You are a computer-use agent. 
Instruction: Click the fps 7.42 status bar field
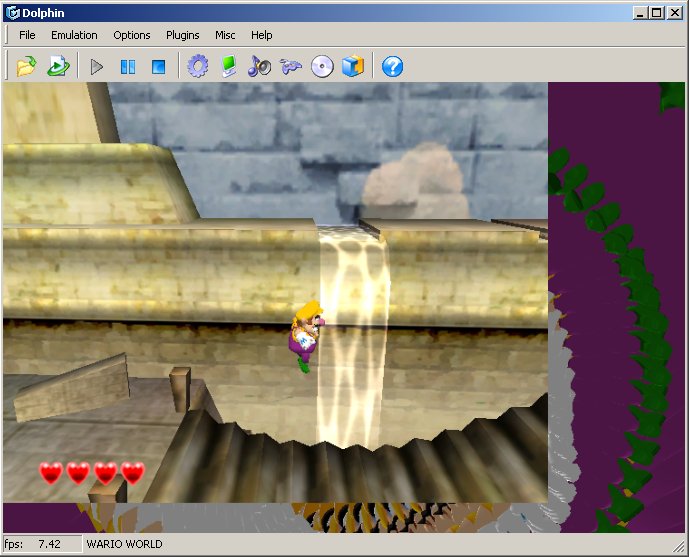pyautogui.click(x=42, y=544)
